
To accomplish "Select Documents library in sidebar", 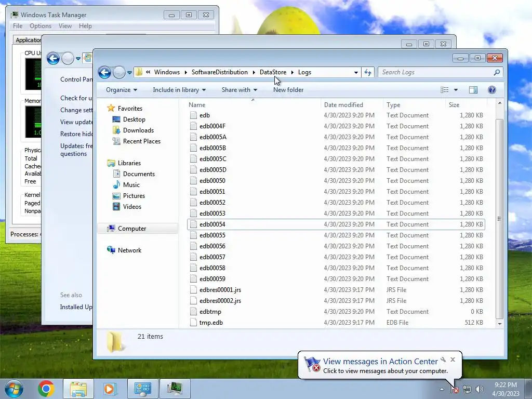I will [139, 174].
